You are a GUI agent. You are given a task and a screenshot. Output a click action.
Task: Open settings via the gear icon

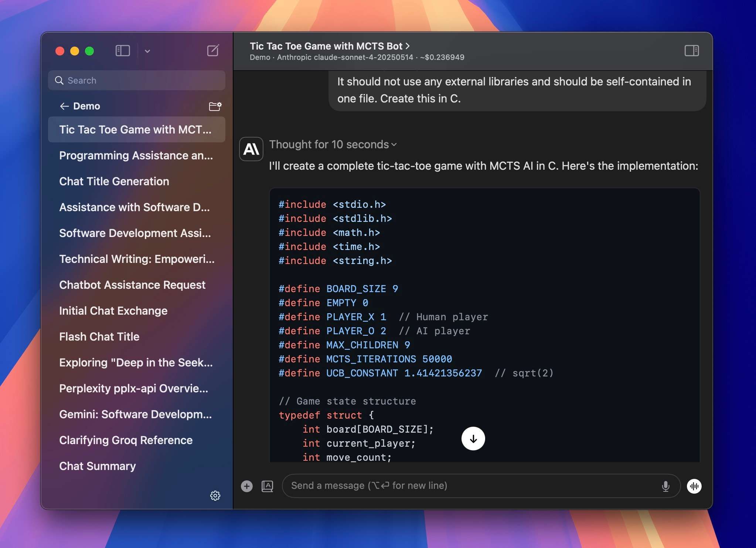[x=215, y=495]
